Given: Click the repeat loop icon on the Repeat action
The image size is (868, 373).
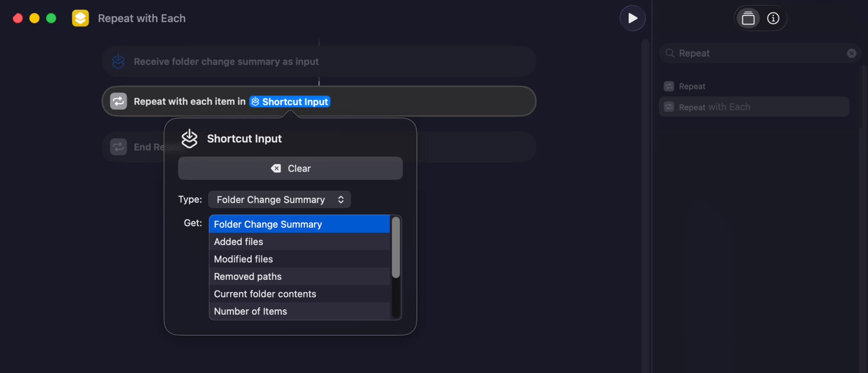Looking at the screenshot, I should (x=118, y=101).
